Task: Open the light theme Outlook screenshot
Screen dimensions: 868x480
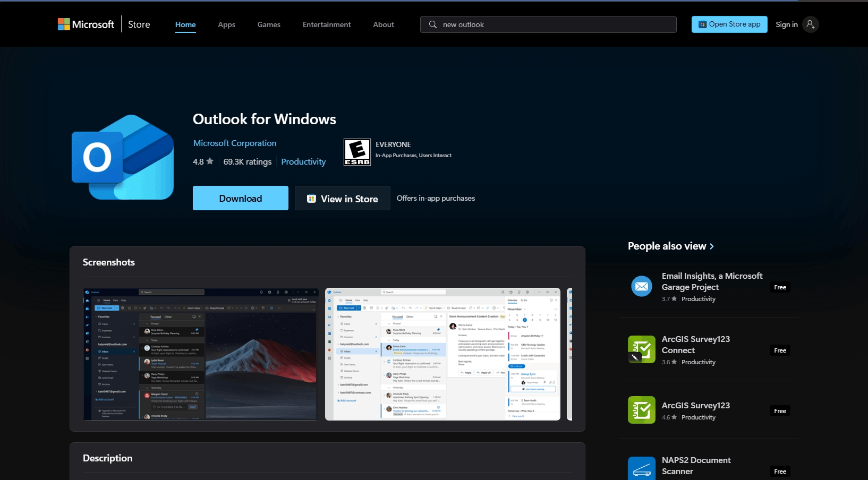Action: click(x=442, y=354)
